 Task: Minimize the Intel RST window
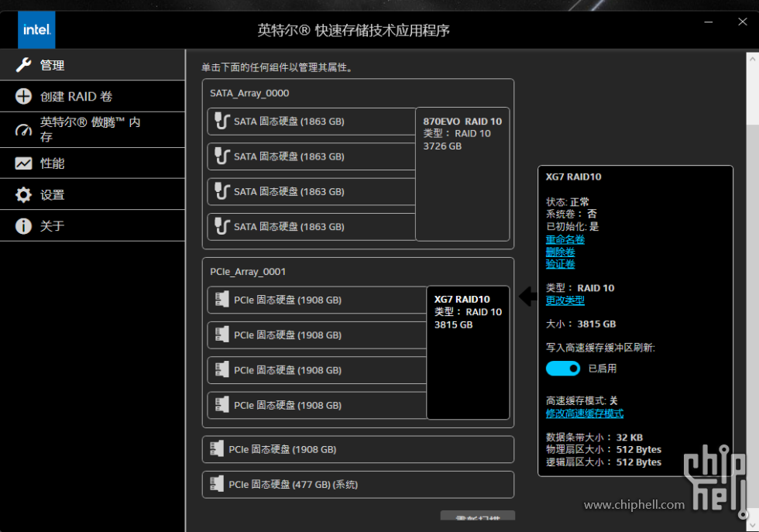click(x=708, y=22)
